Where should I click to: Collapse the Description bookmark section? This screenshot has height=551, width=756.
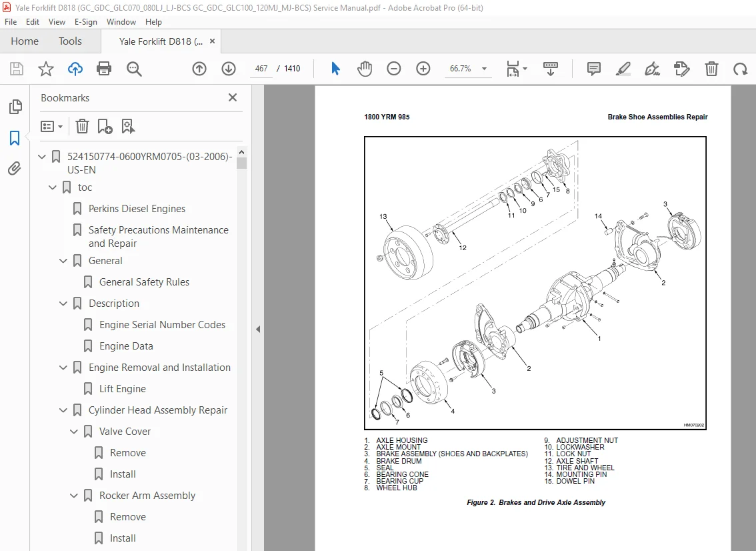point(63,304)
